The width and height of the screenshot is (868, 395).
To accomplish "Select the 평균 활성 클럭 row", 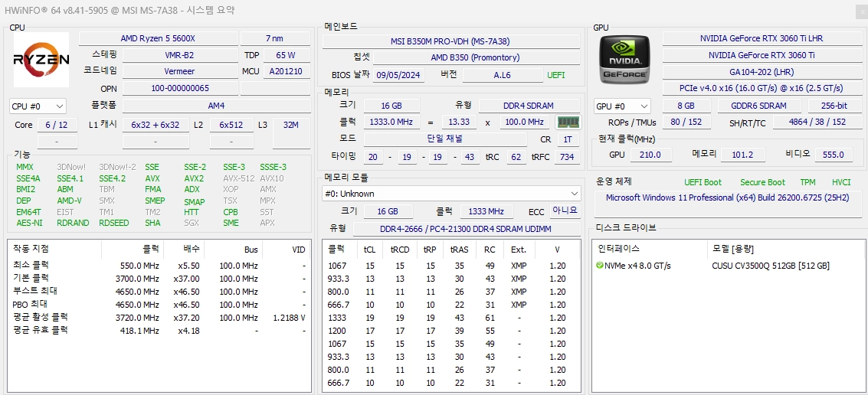I will 159,318.
